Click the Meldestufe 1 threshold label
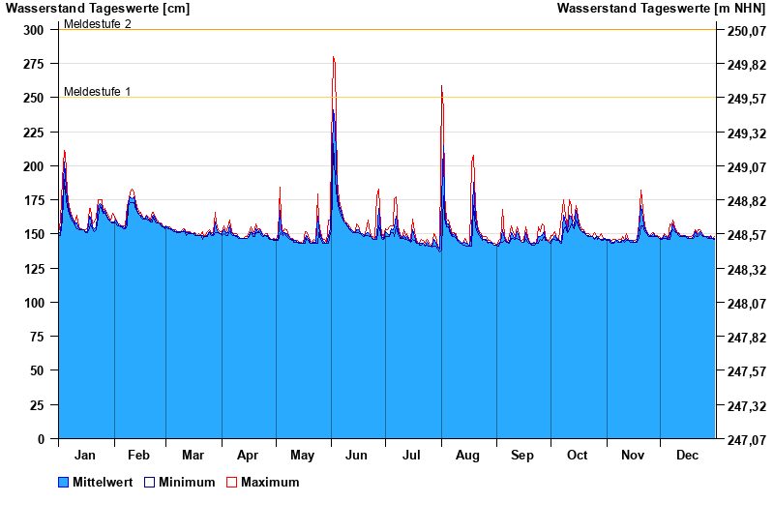 (97, 92)
